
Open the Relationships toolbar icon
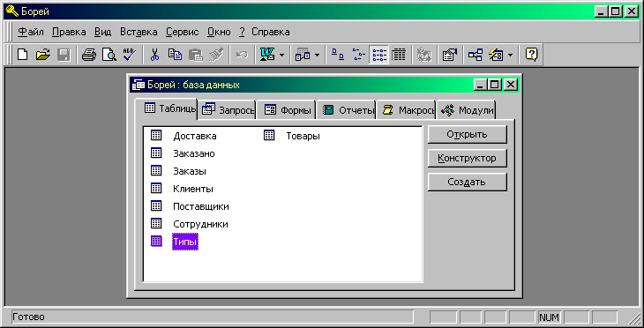pos(476,55)
